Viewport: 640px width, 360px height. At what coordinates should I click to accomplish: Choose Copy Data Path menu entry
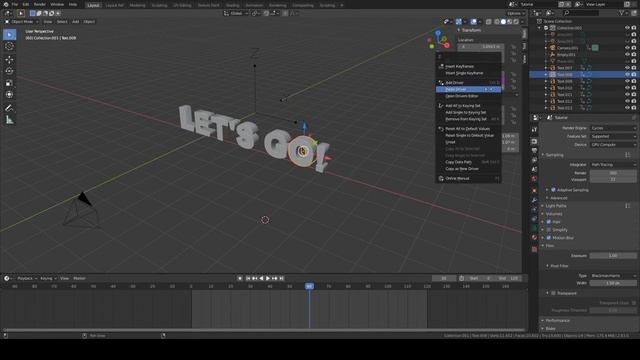point(468,162)
